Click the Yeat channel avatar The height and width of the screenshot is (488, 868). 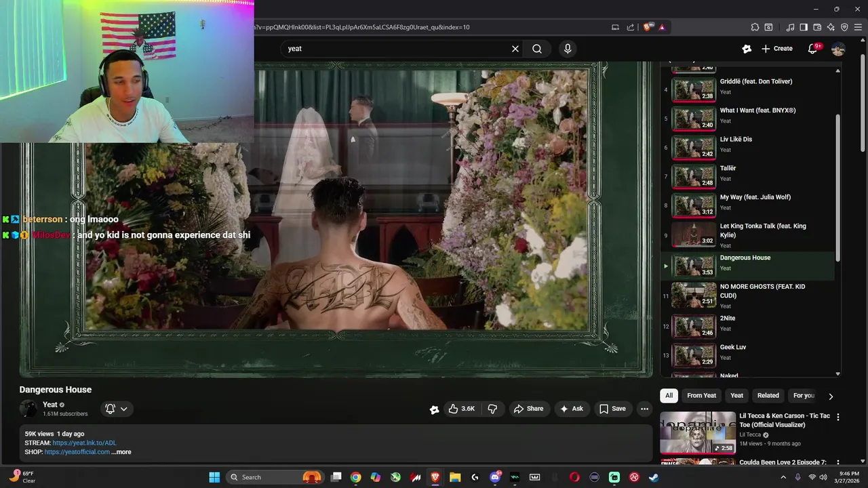pyautogui.click(x=28, y=409)
